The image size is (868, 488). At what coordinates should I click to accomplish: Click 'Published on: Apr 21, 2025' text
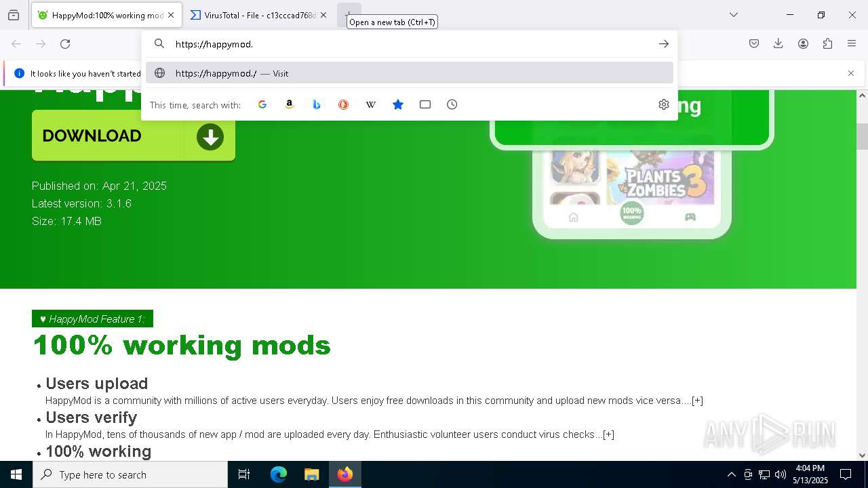pyautogui.click(x=99, y=186)
